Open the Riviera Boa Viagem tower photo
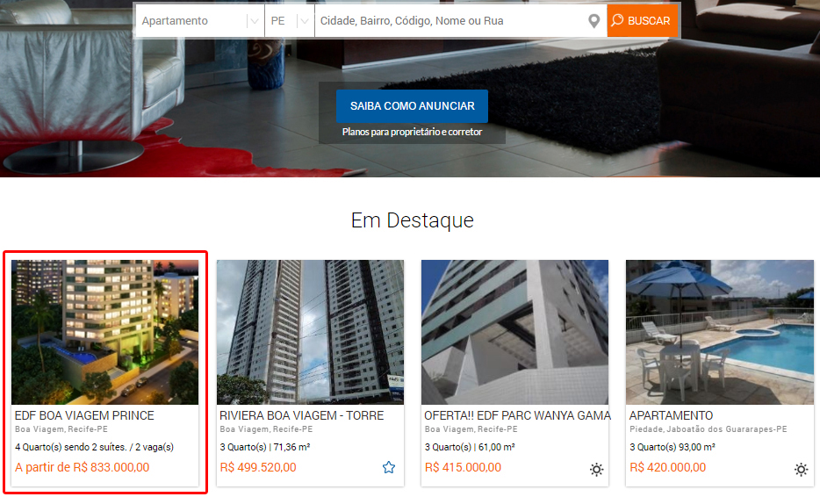 [x=310, y=332]
